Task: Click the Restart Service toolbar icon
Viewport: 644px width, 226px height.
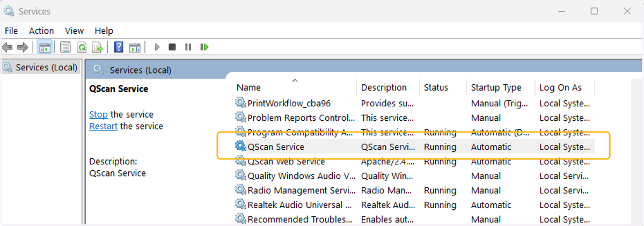Action: pyautogui.click(x=204, y=47)
